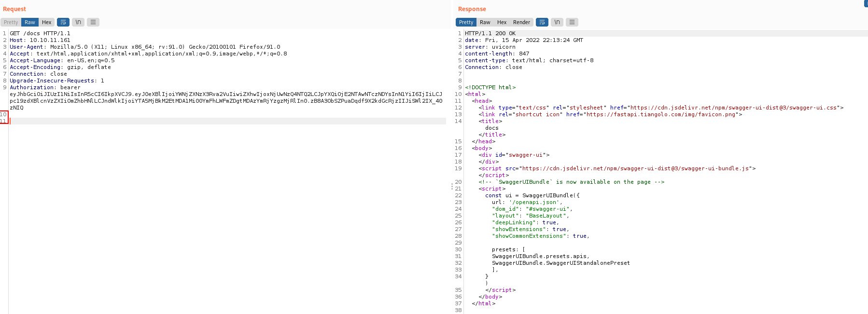Open the Hex tab in Request panel

tap(46, 22)
